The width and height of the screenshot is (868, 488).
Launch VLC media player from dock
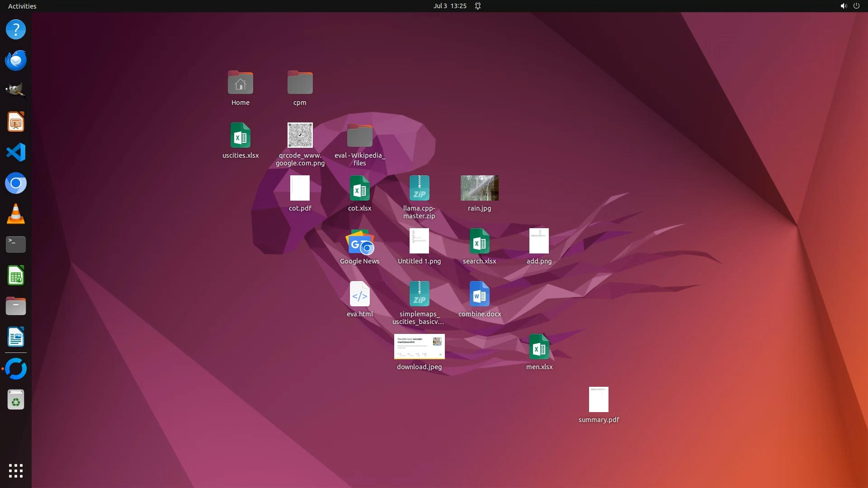coord(16,214)
